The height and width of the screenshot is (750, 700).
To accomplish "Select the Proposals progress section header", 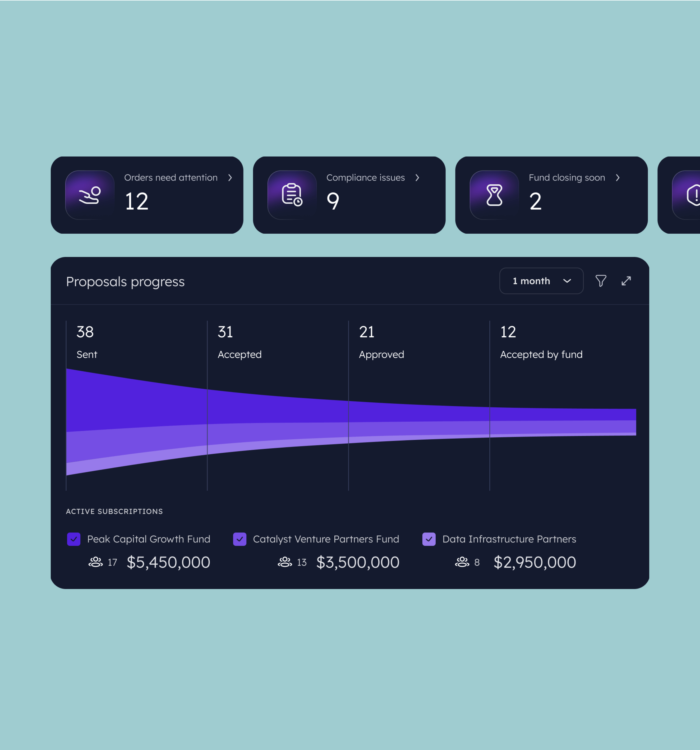I will click(x=125, y=280).
